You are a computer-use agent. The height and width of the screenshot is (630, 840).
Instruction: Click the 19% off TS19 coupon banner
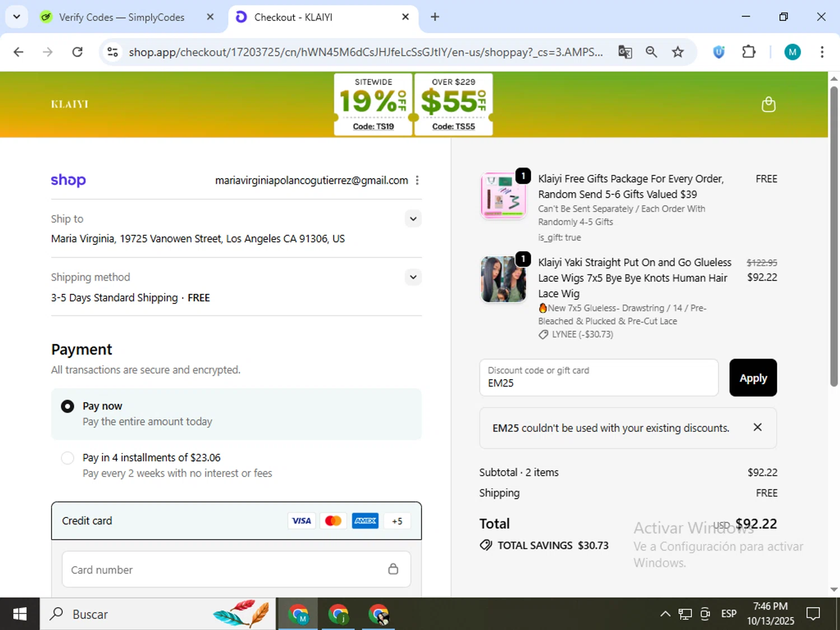374,104
